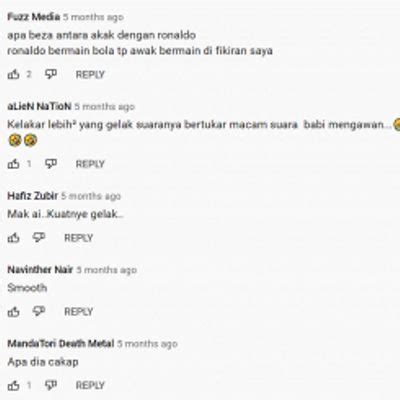
Task: Dislike Navinther Nair's Smooth comment
Action: pyautogui.click(x=39, y=312)
